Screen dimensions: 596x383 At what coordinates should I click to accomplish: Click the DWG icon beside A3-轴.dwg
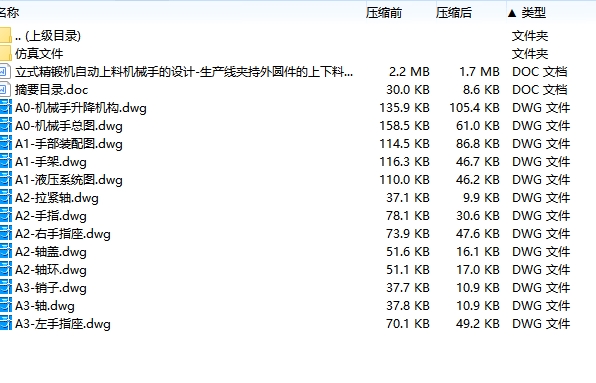coord(6,305)
